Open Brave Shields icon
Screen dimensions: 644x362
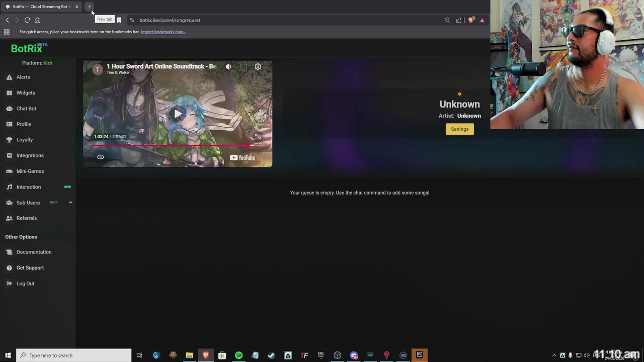click(471, 20)
